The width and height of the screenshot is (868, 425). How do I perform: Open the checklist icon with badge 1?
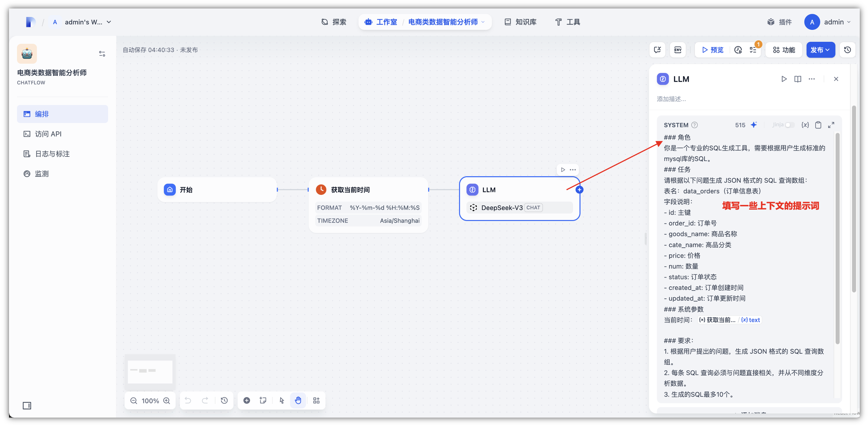coord(754,50)
